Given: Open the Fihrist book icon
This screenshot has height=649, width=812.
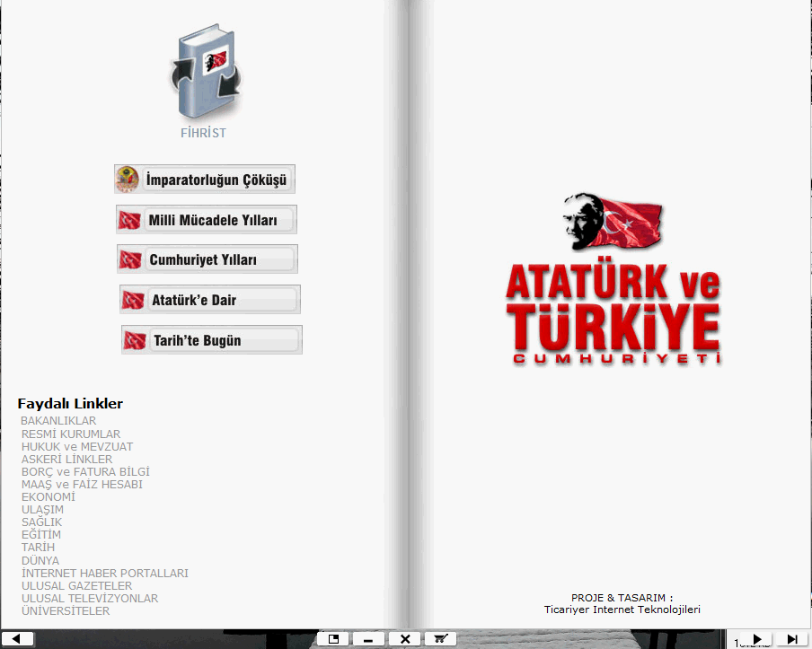Looking at the screenshot, I should click(x=206, y=72).
